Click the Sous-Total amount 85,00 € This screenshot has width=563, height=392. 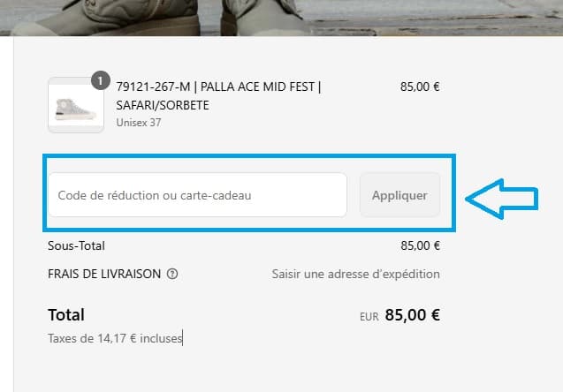coord(420,245)
